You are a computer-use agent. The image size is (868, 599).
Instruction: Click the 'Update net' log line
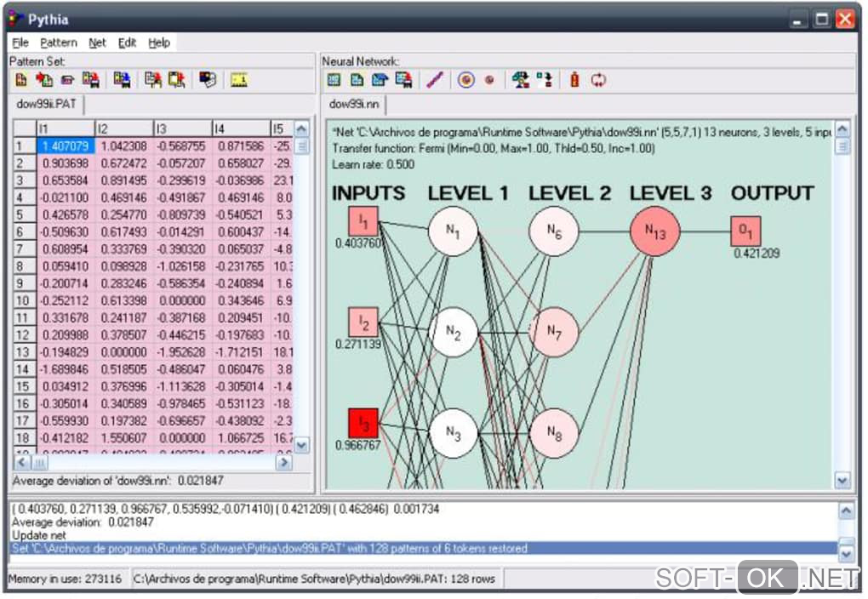39,535
